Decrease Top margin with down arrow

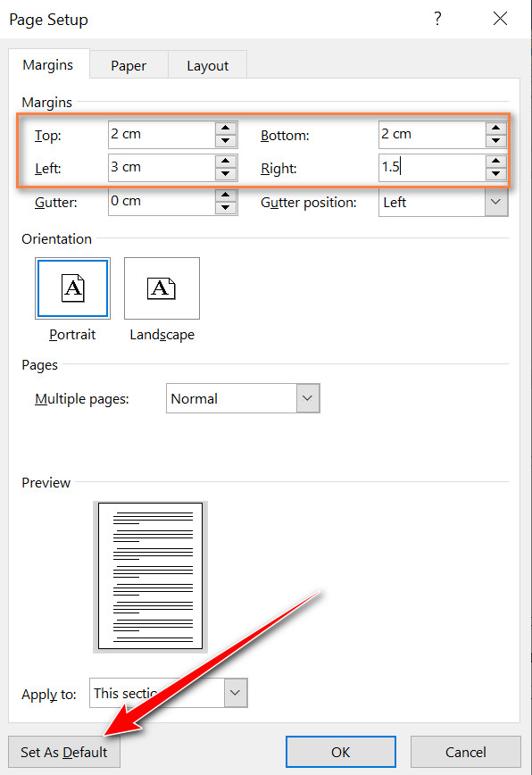(226, 141)
